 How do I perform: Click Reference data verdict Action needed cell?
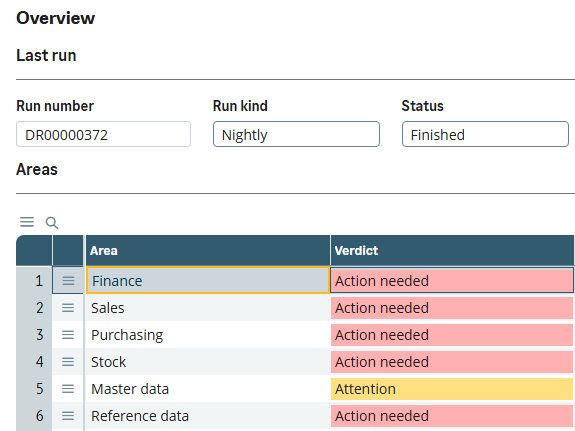tap(452, 416)
